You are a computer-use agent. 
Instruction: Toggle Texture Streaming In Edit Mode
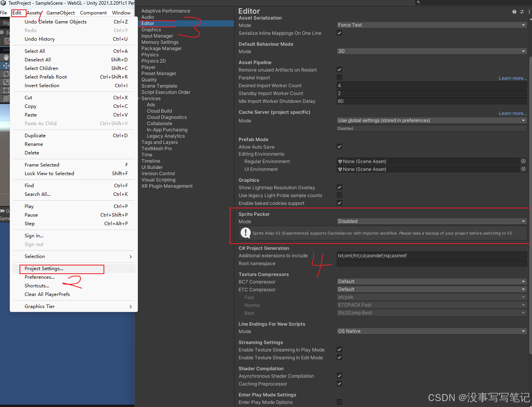coord(339,357)
